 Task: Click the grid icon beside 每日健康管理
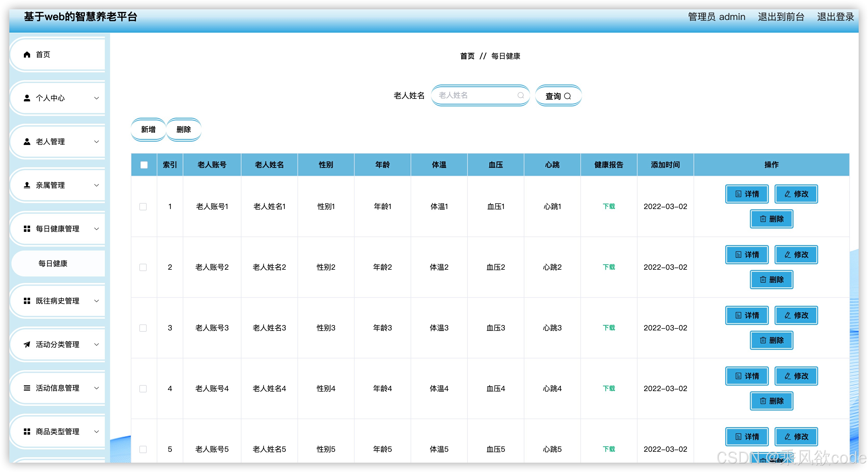coord(27,229)
